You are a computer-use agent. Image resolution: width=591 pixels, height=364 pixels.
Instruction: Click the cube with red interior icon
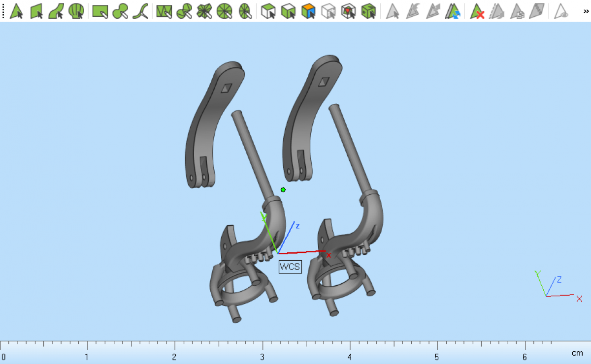349,11
